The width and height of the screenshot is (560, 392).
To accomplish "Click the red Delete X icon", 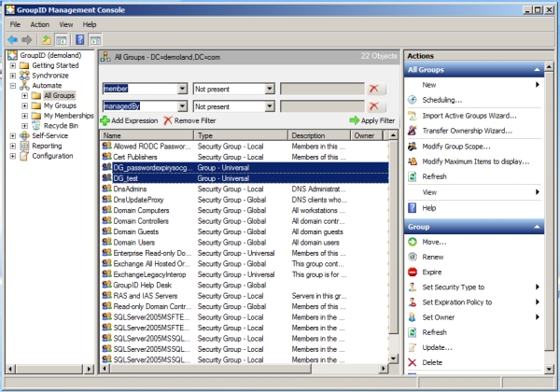I will coord(413,362).
